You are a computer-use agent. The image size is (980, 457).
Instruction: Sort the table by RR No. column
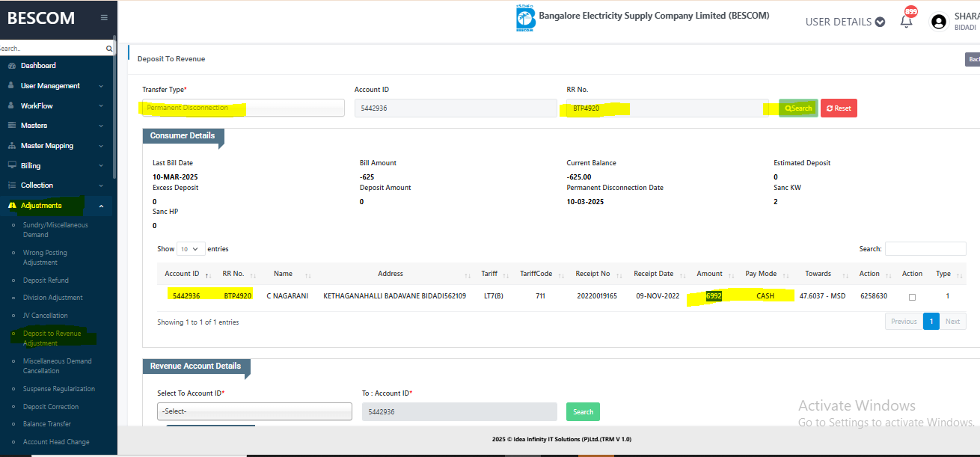point(238,274)
